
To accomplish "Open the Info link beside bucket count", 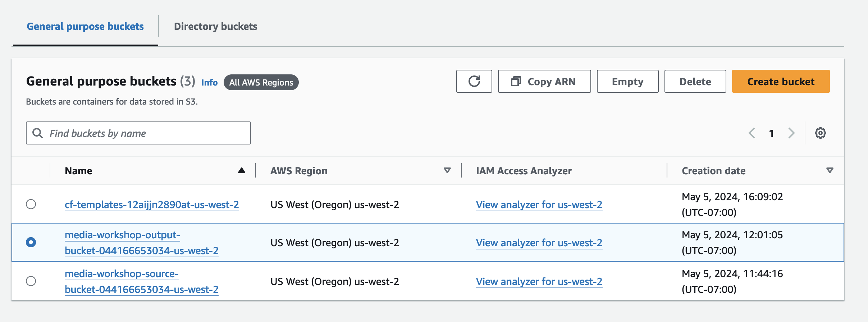I will pyautogui.click(x=209, y=83).
